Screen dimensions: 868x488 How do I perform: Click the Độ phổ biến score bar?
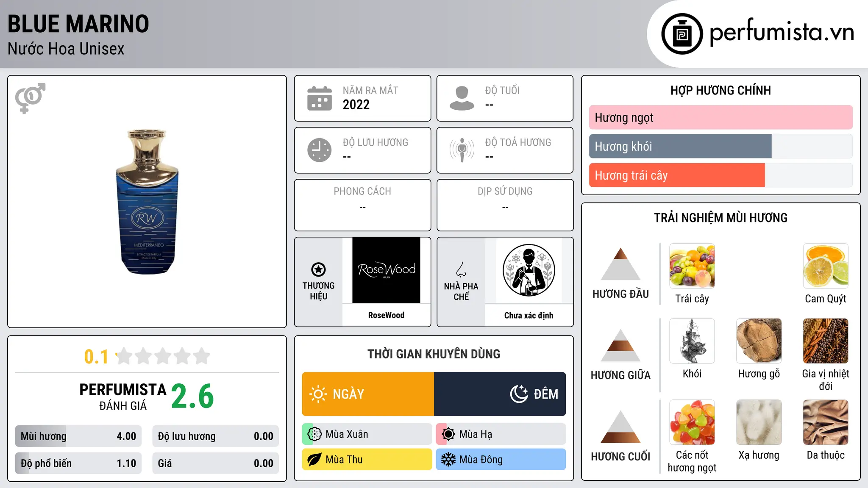tap(78, 463)
